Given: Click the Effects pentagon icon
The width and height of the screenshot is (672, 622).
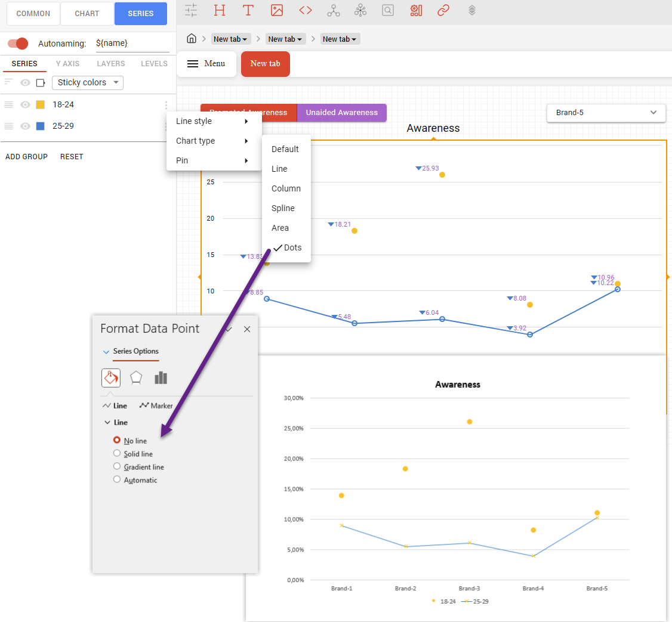Looking at the screenshot, I should coord(136,377).
